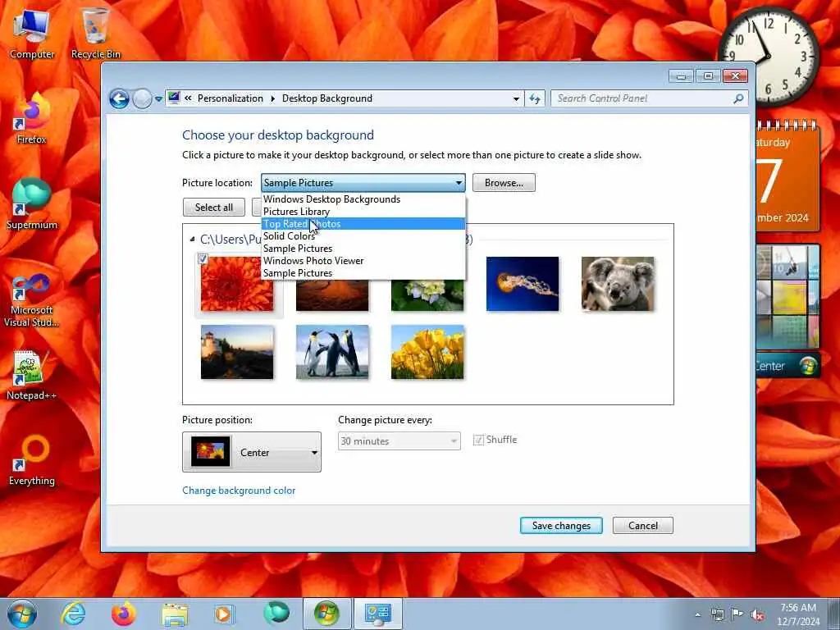Image resolution: width=840 pixels, height=630 pixels.
Task: Open Firefox from the taskbar
Action: pyautogui.click(x=124, y=614)
